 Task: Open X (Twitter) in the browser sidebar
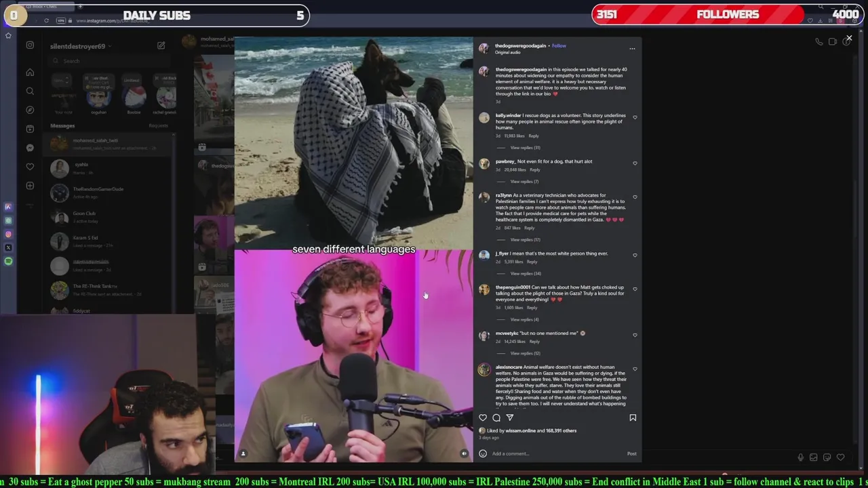point(8,247)
